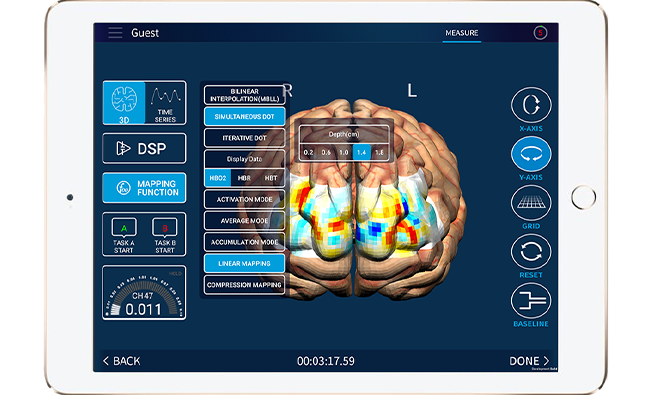The image size is (650, 395).
Task: Click the CH47 gauge reading
Action: (x=144, y=293)
